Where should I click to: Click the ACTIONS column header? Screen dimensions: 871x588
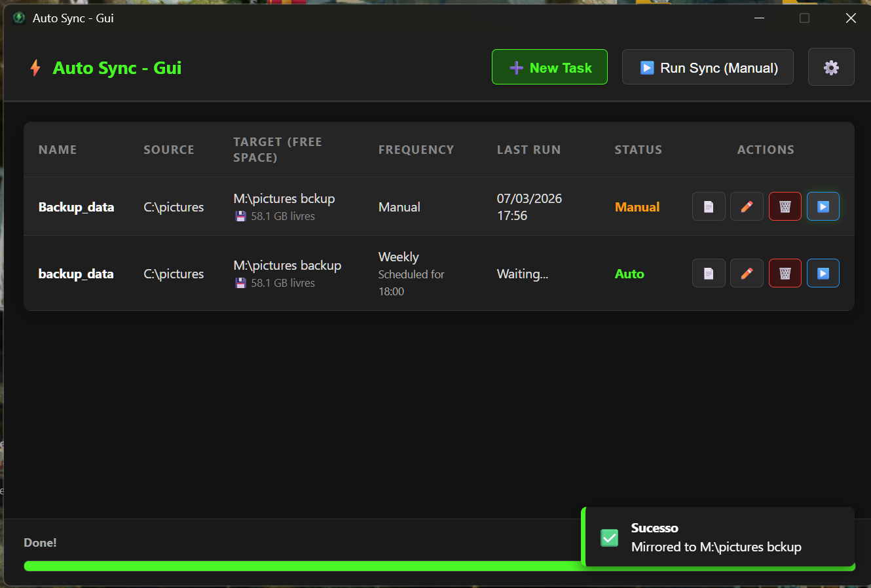[x=766, y=150]
